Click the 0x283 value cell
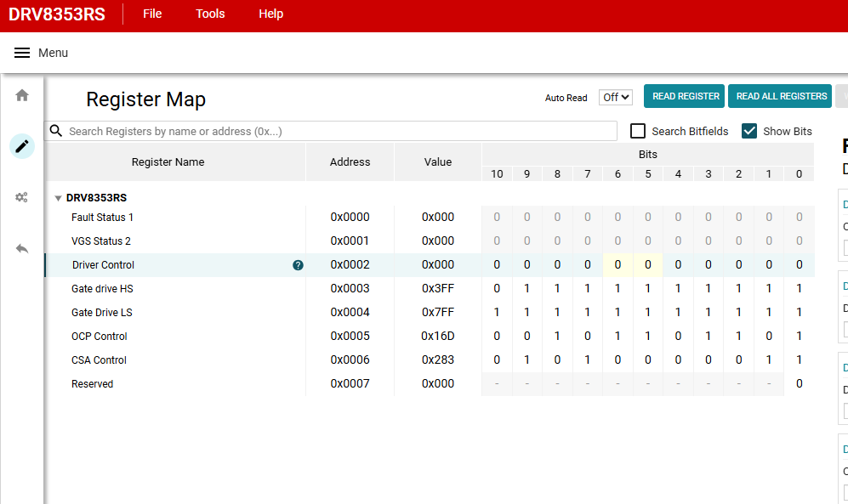Screen dimensions: 848x504 pyautogui.click(x=438, y=360)
